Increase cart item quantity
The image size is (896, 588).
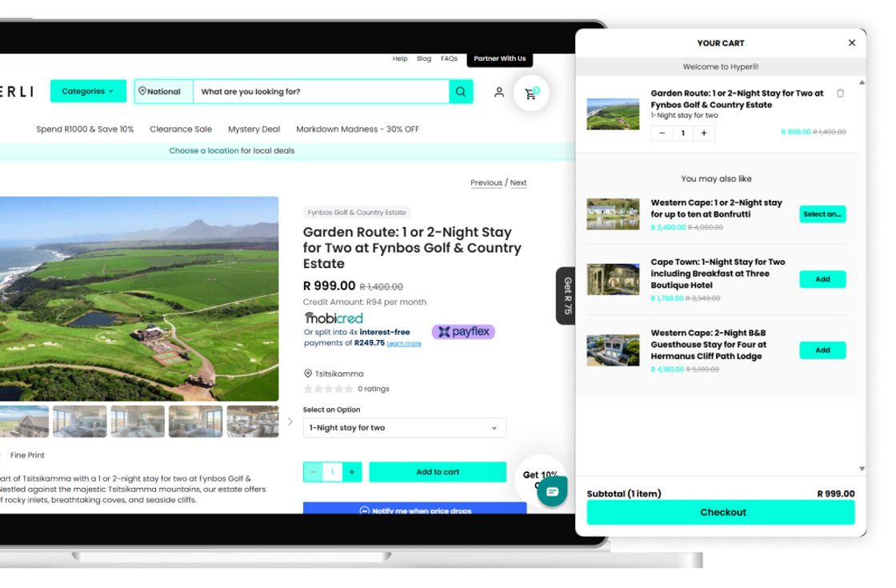704,133
